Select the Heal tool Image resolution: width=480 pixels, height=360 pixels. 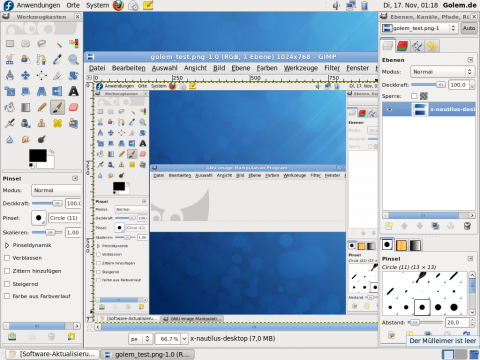coord(58,123)
